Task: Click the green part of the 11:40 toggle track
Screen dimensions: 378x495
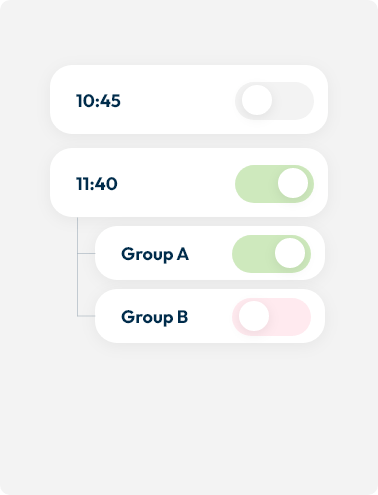Action: (x=256, y=184)
